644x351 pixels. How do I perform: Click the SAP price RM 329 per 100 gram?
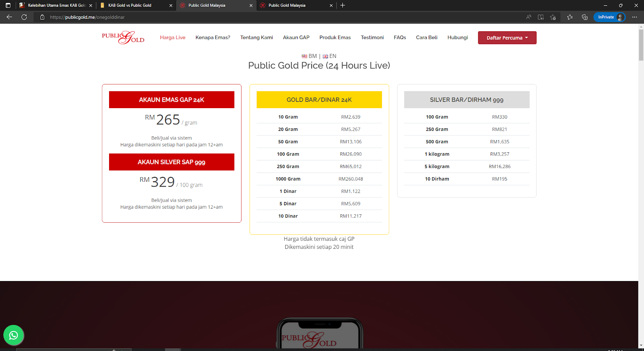coord(171,182)
